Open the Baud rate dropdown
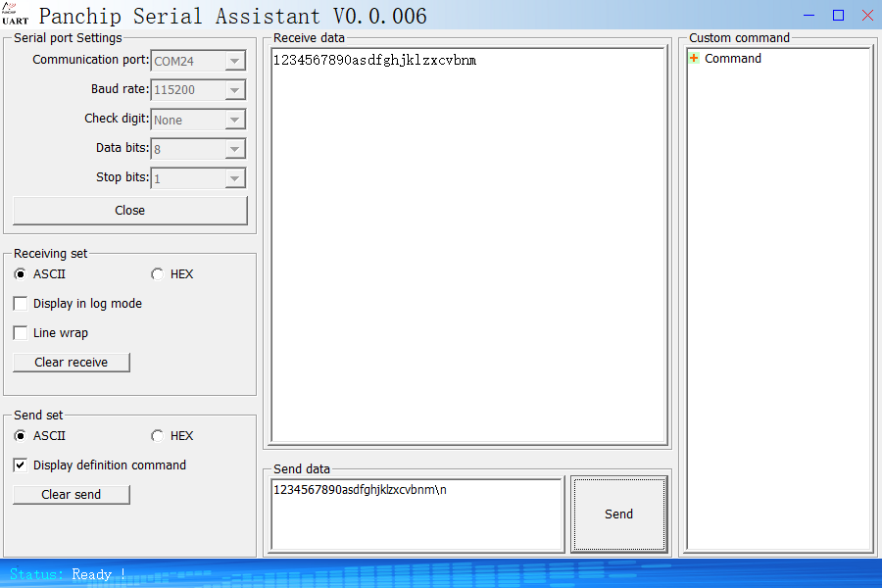The image size is (882, 588). 235,90
